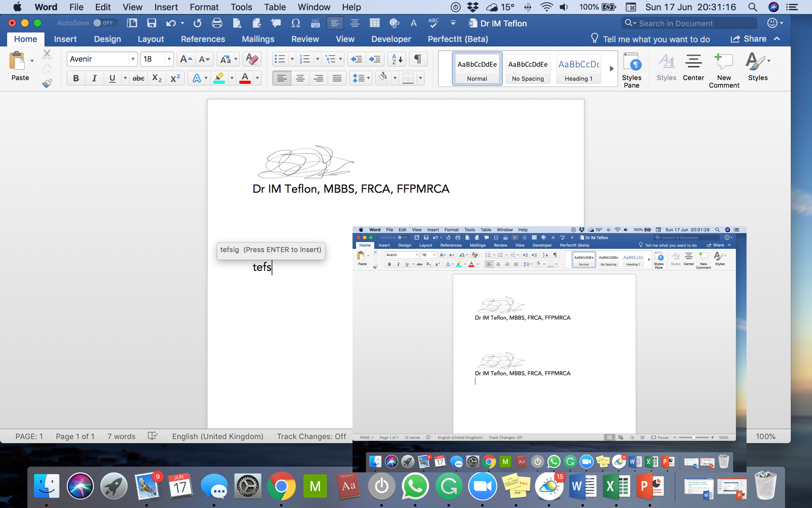Expand the styles gallery arrow
The width and height of the screenshot is (812, 508).
611,69
